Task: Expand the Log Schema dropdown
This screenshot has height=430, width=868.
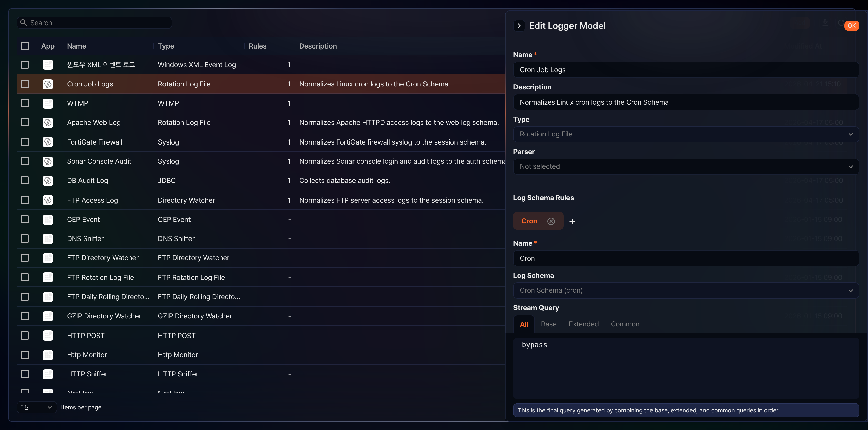Action: [x=686, y=290]
